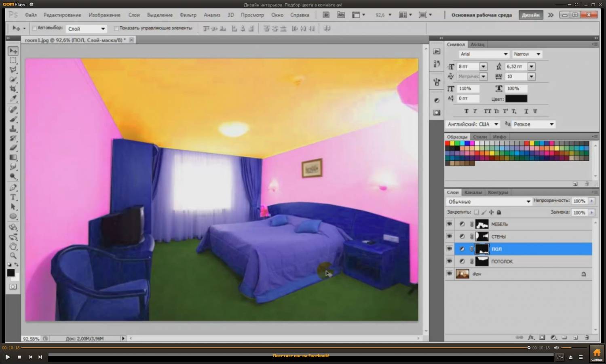The width and height of the screenshot is (606, 364).
Task: Open the Английский: США language dropdown
Action: (473, 124)
